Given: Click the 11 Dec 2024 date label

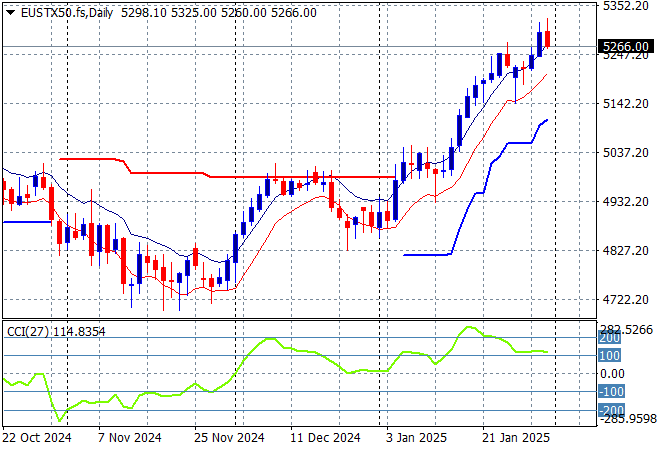Looking at the screenshot, I should point(326,437).
